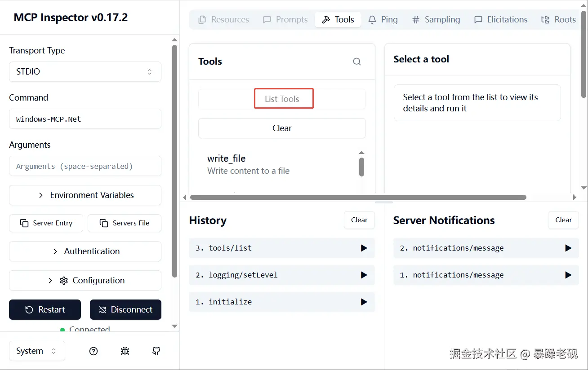Viewport: 588px width, 370px height.
Task: Open the System theme dropdown
Action: (37, 351)
